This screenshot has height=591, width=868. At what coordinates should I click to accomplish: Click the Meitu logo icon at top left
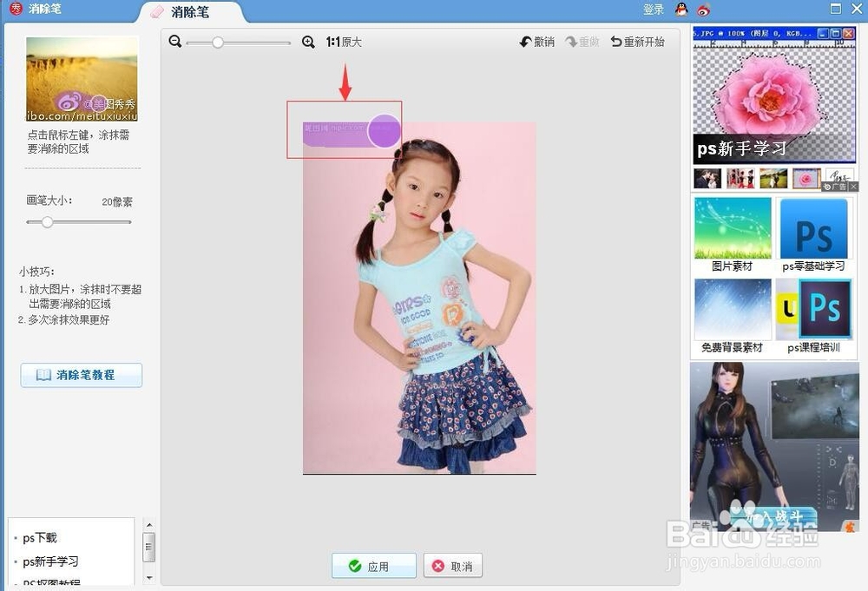click(x=15, y=9)
